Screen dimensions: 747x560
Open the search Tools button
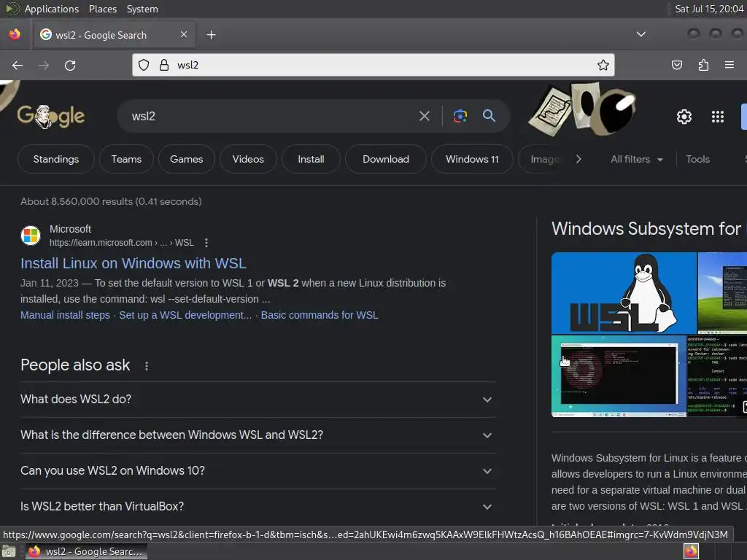pos(697,159)
